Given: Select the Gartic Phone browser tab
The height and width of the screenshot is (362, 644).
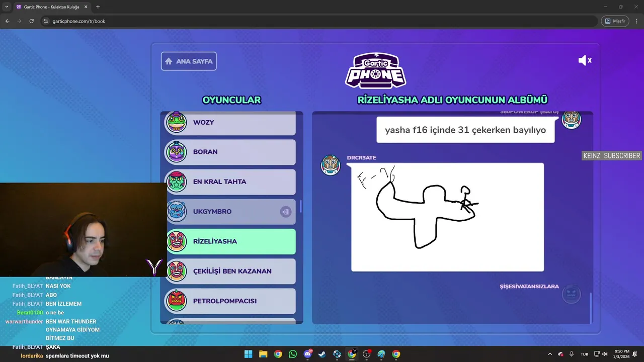Looking at the screenshot, I should pyautogui.click(x=52, y=7).
